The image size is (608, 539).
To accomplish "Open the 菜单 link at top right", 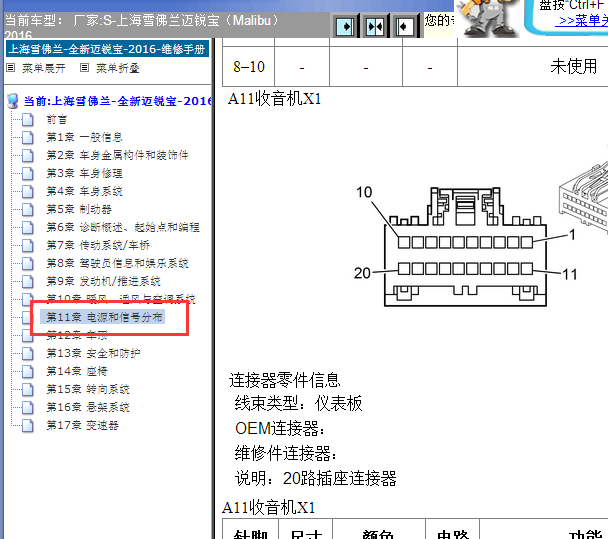I will point(582,20).
